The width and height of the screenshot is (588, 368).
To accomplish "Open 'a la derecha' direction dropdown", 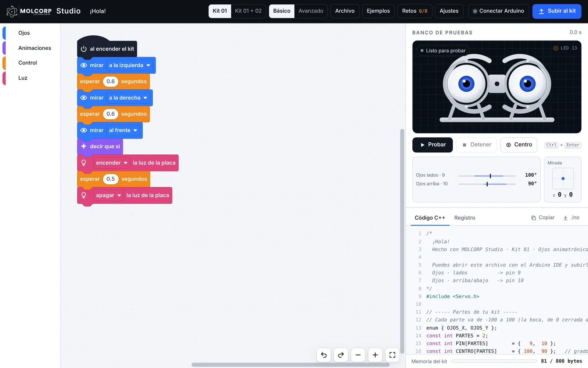I will [x=128, y=98].
